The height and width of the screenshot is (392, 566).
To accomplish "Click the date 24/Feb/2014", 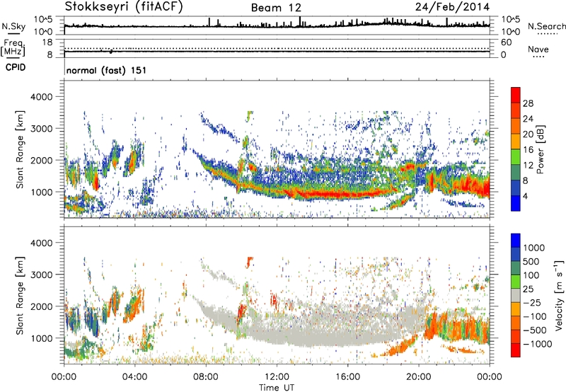I will [452, 7].
